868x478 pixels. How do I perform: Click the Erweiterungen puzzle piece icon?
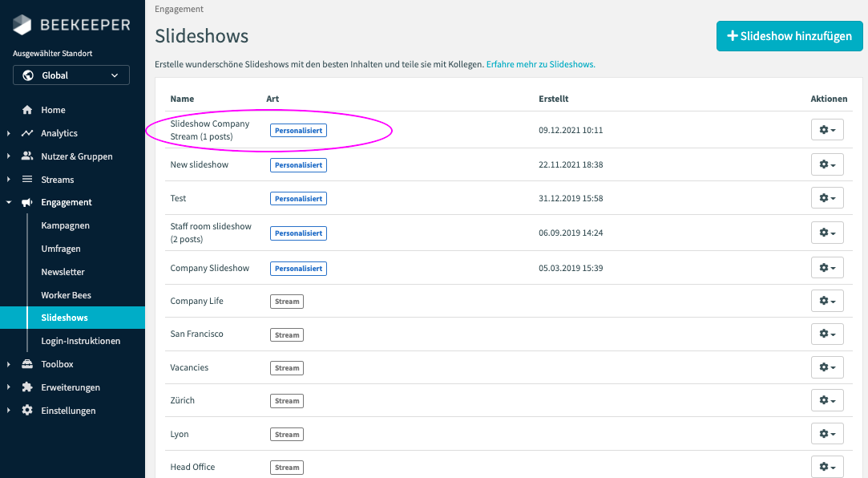click(x=27, y=387)
